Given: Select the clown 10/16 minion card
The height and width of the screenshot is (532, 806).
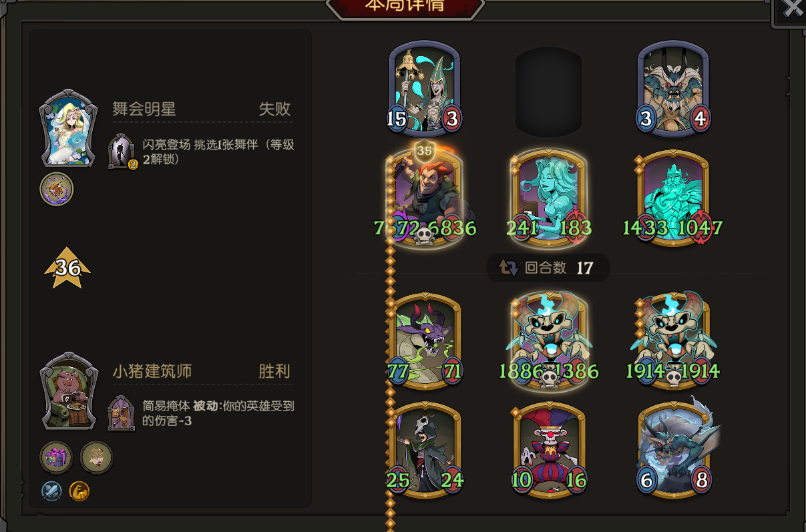Looking at the screenshot, I should pos(549,449).
